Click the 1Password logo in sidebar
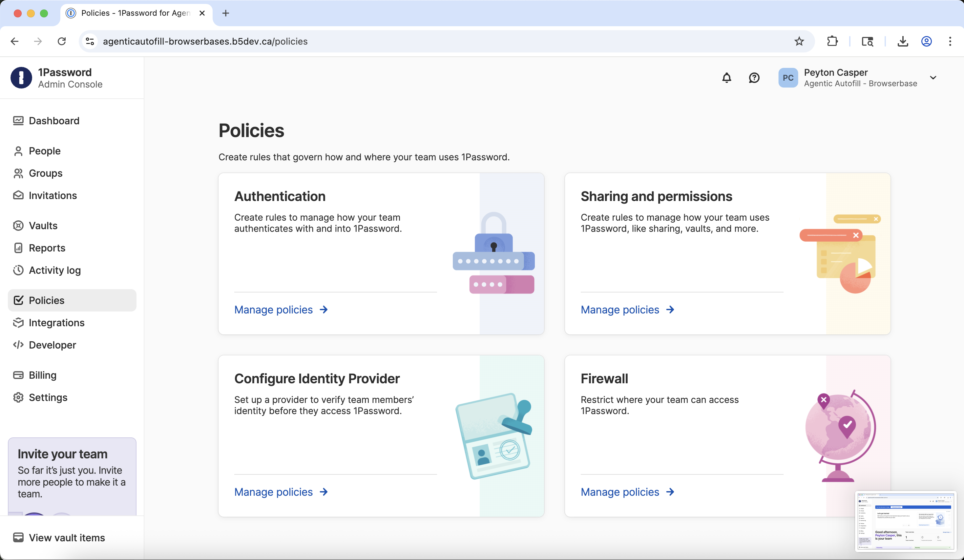This screenshot has height=560, width=964. tap(21, 78)
